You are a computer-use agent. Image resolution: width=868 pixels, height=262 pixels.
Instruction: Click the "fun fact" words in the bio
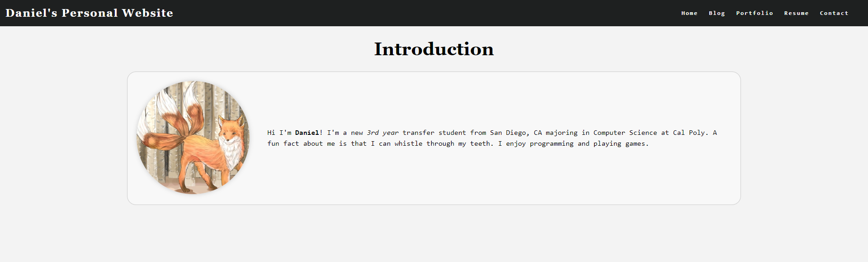pos(283,143)
